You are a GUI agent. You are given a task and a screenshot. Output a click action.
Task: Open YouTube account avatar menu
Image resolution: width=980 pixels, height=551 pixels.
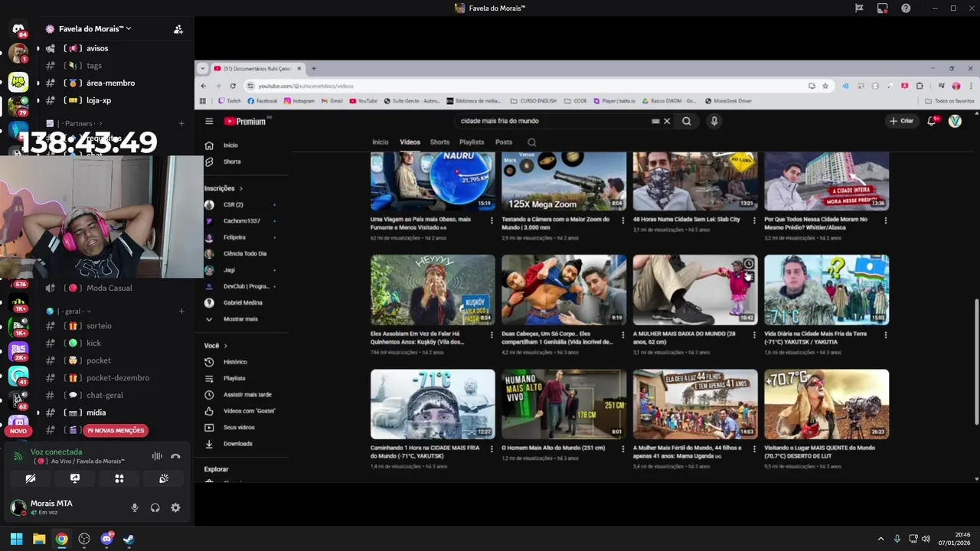(x=955, y=121)
